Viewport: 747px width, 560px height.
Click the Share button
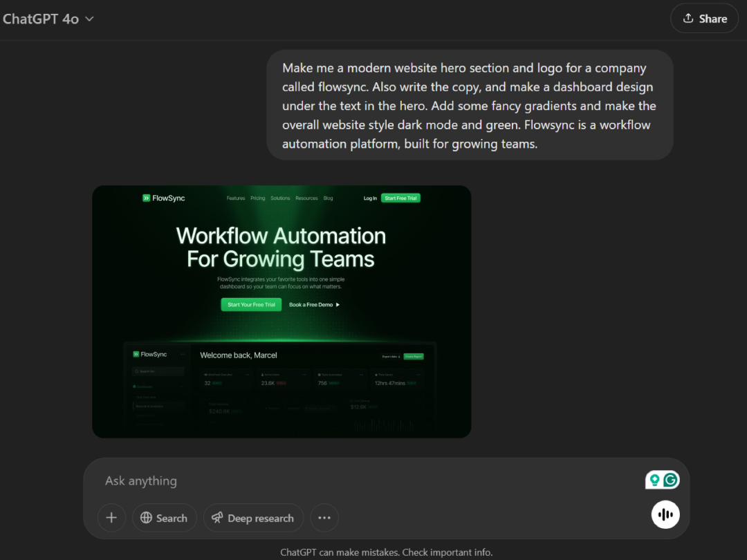coord(704,19)
